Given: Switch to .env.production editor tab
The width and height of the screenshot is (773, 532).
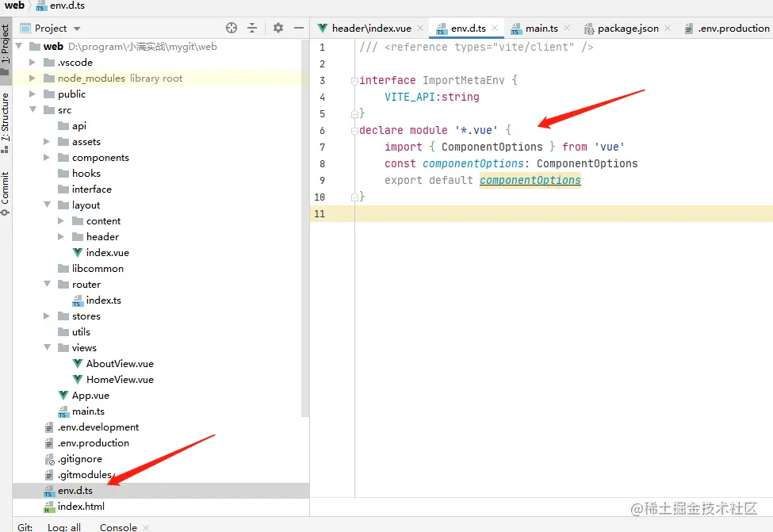Looking at the screenshot, I should click(728, 29).
